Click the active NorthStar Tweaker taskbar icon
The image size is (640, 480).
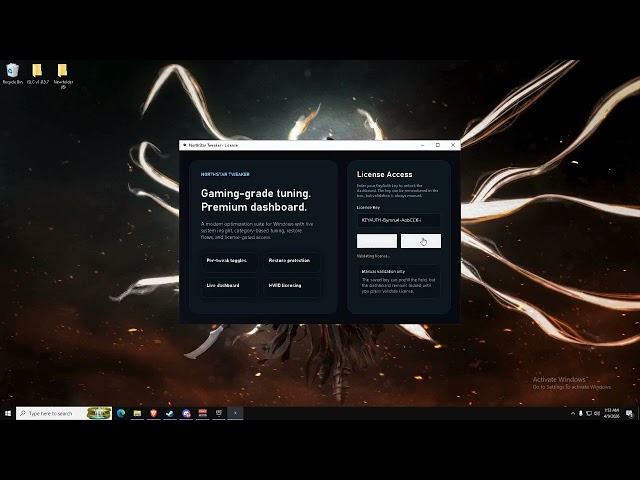235,413
